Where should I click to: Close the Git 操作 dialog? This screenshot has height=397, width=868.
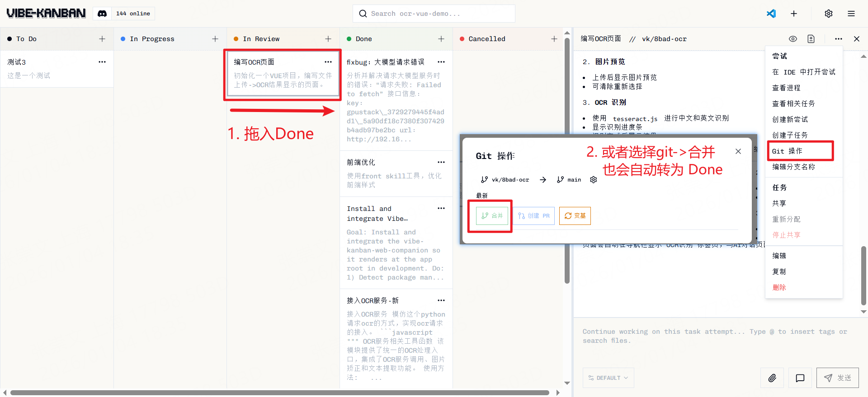point(738,151)
